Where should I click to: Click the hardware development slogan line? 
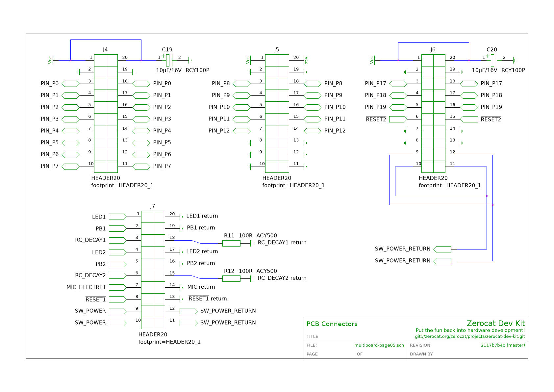470,330
